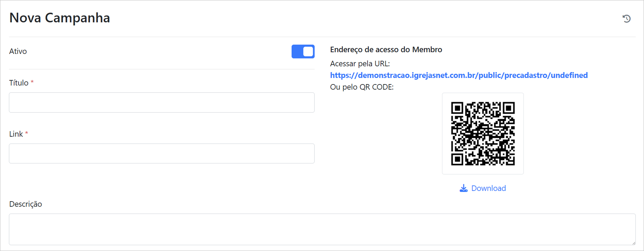Click the Ativo label text
The image size is (644, 251).
pos(18,51)
